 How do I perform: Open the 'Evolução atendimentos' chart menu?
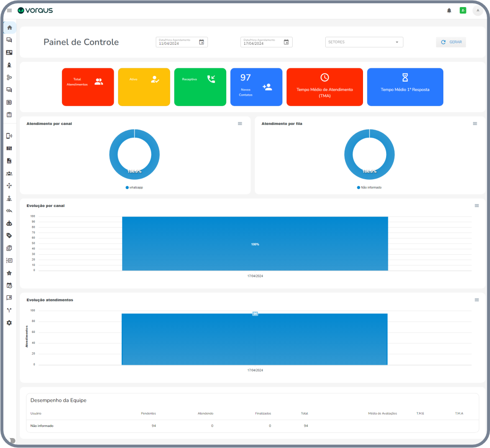pos(477,300)
